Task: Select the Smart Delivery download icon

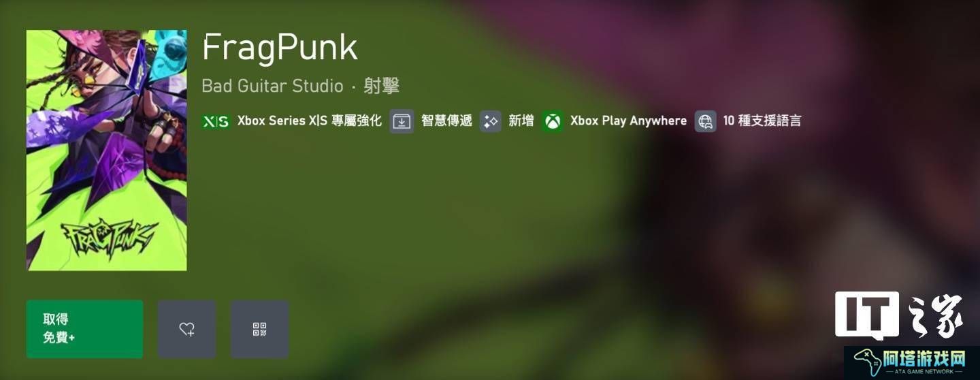Action: (402, 121)
